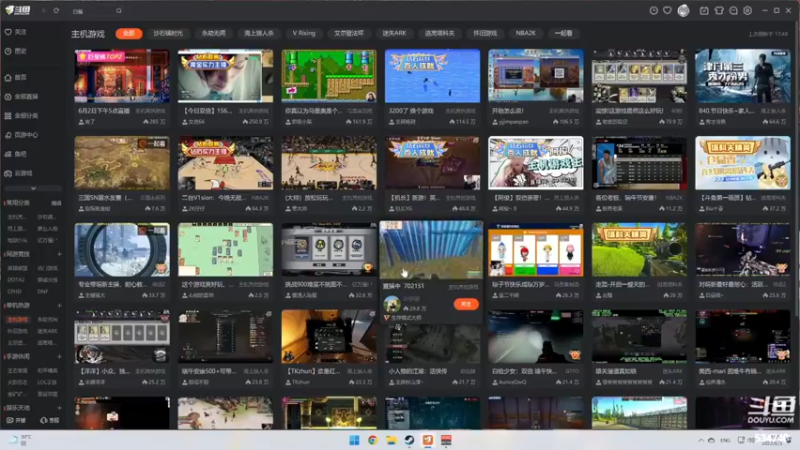Switch to the 海上狼人杀 tab
The image size is (800, 450).
(259, 33)
